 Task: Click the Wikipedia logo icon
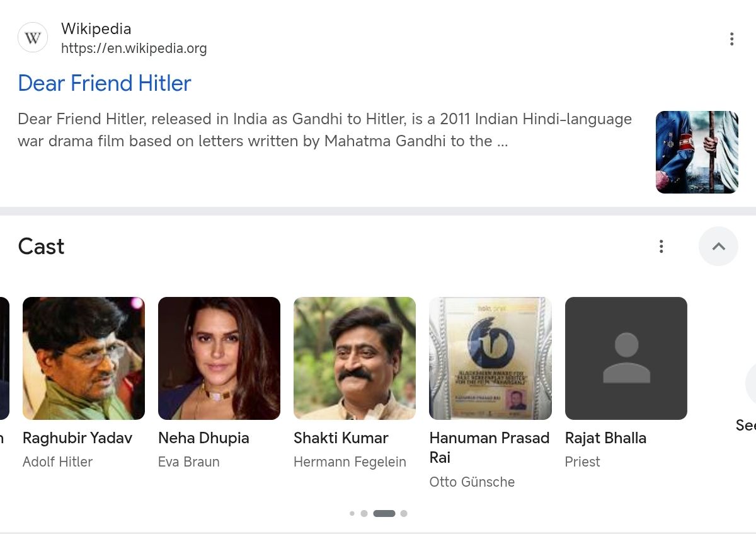pos(33,38)
